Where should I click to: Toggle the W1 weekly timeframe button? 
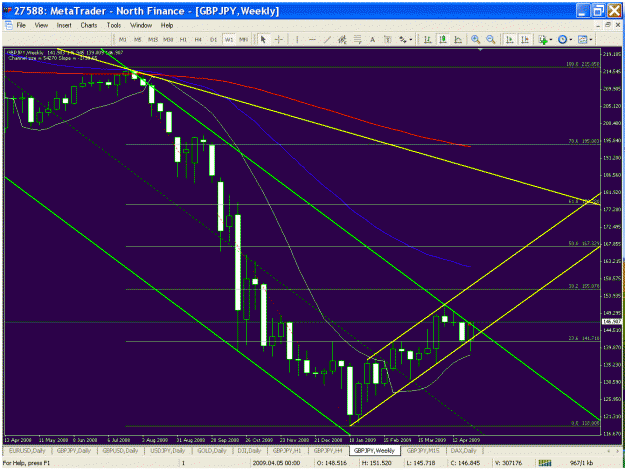tap(228, 39)
